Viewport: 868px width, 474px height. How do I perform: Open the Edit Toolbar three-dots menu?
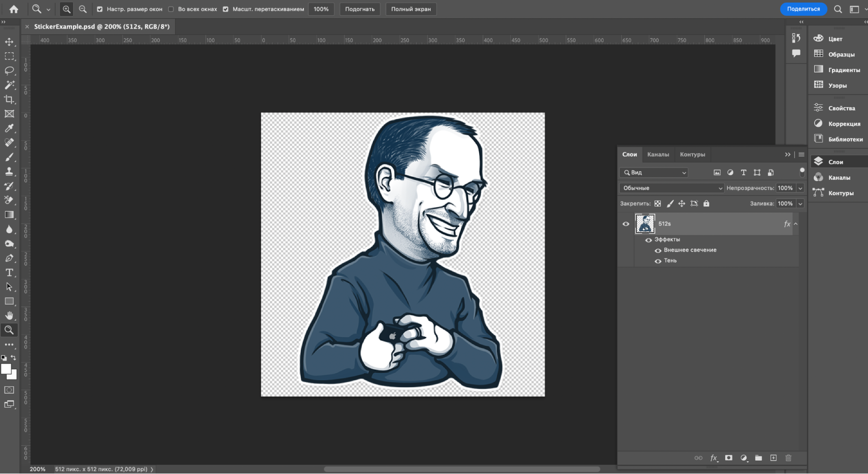click(9, 345)
